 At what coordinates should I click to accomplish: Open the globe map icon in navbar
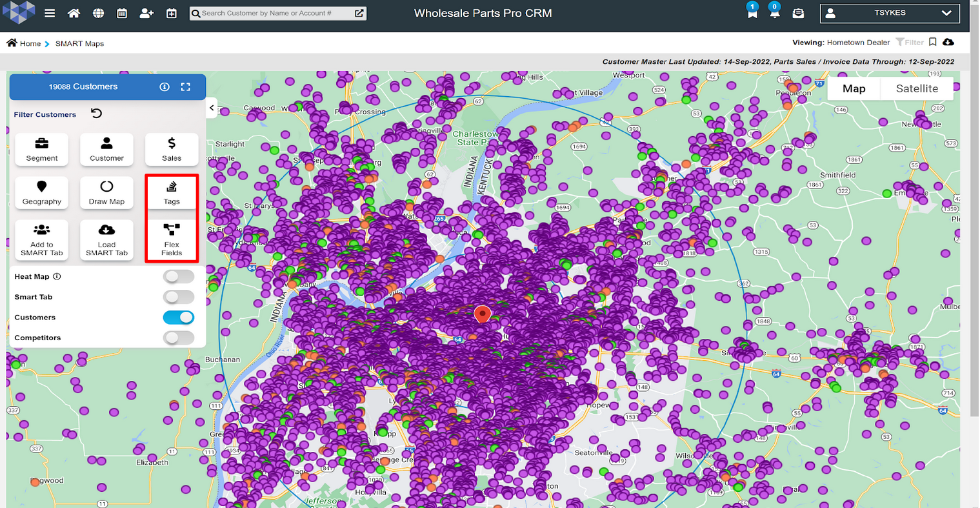click(x=98, y=13)
